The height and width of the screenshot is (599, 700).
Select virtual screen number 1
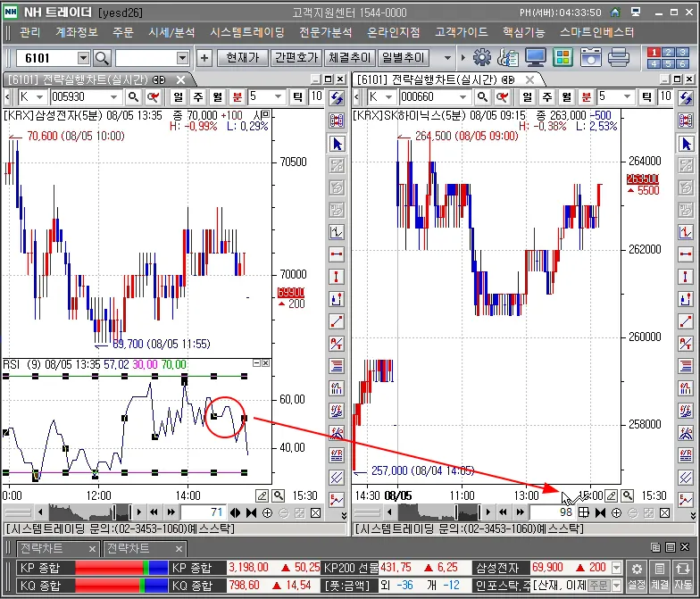[x=654, y=53]
